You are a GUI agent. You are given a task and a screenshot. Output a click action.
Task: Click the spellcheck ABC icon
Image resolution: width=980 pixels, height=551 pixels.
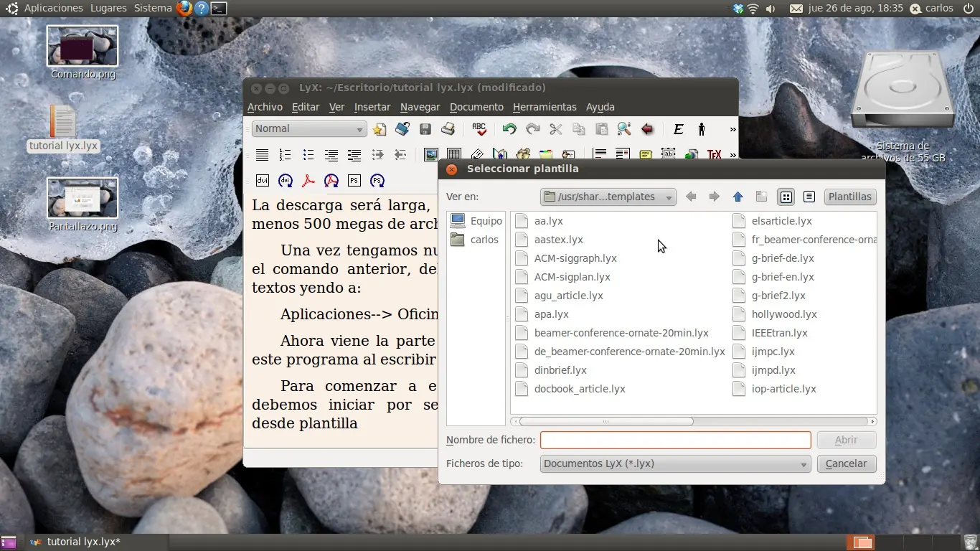(479, 129)
